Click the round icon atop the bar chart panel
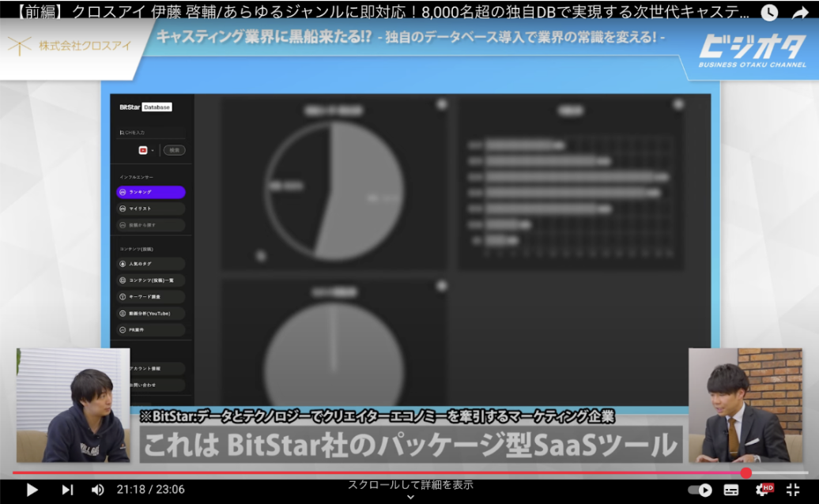The width and height of the screenshot is (819, 504). coord(678,104)
